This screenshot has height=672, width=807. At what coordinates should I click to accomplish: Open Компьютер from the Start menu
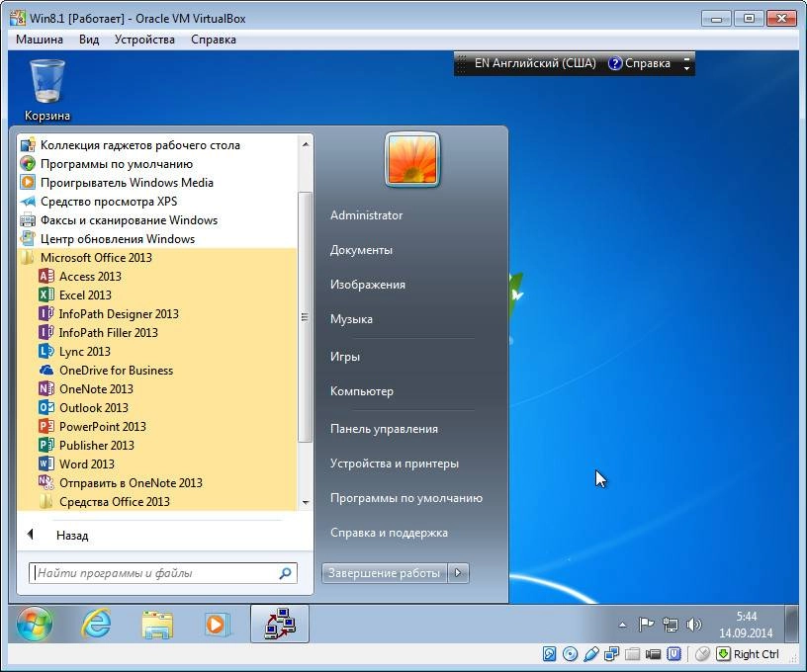tap(362, 391)
